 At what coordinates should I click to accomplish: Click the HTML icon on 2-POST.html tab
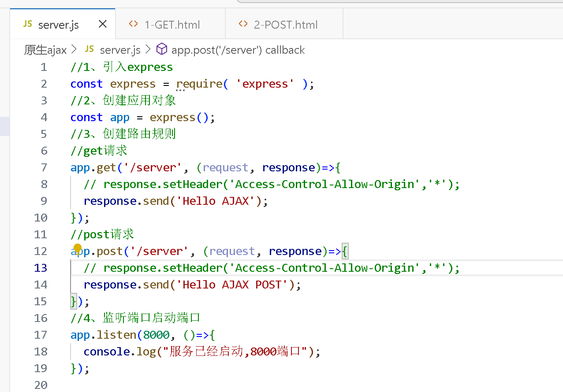point(243,24)
